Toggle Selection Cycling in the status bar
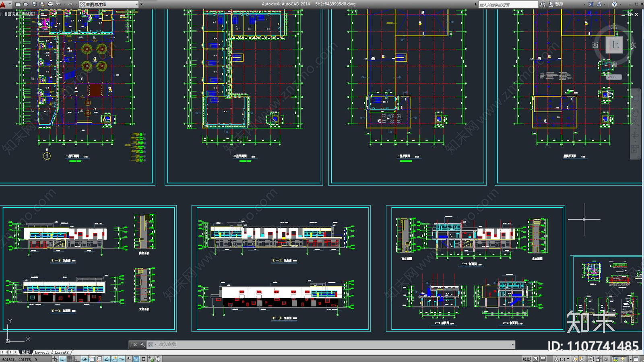The height and width of the screenshot is (362, 644). pyautogui.click(x=151, y=359)
